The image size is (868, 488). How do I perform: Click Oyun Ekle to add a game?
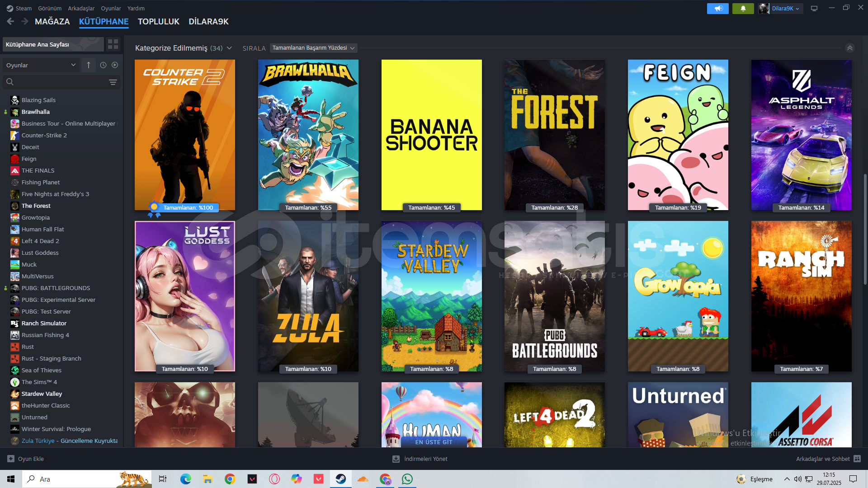tap(26, 459)
